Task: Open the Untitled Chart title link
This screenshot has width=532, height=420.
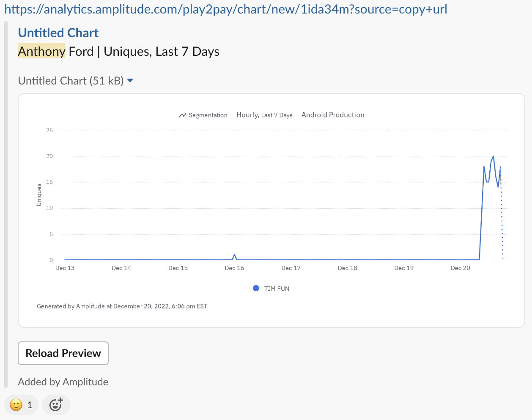Action: [x=58, y=33]
